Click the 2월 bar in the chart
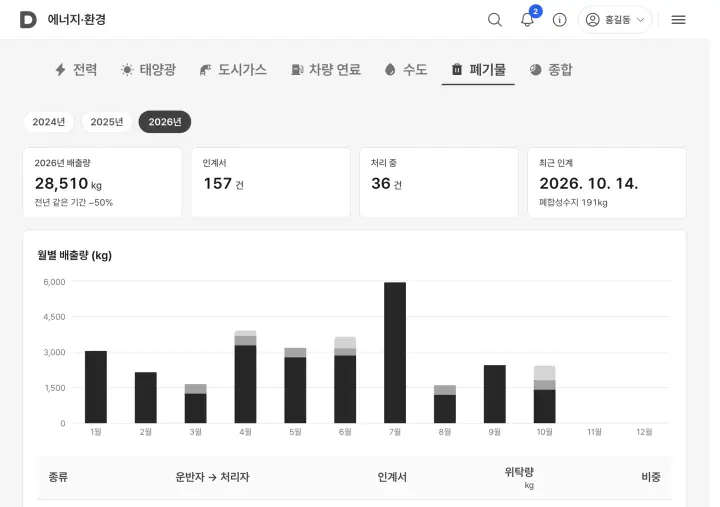720x507 pixels. tap(146, 398)
